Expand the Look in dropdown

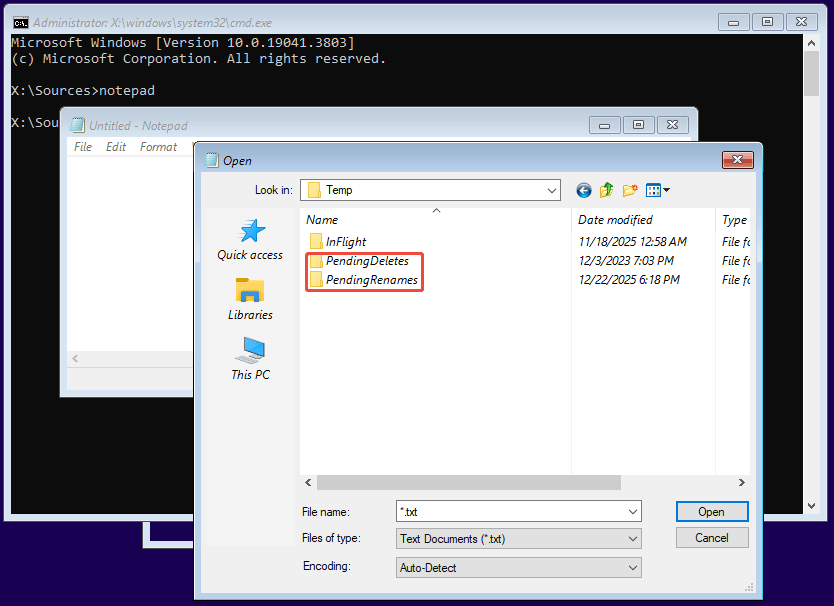tap(553, 190)
